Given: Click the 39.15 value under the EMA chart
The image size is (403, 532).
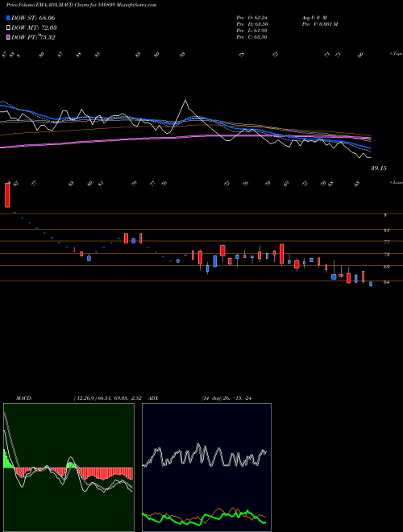Looking at the screenshot, I should coord(378,168).
